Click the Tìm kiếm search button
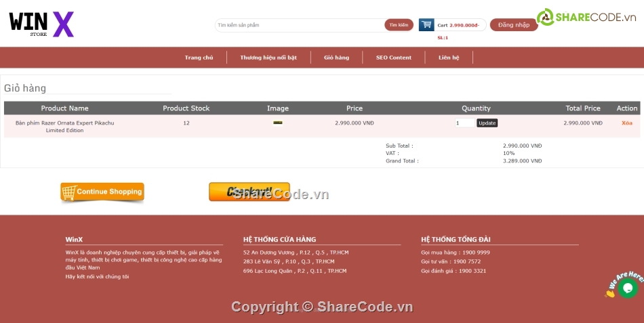Screen dimensions: 644x323 [399, 25]
